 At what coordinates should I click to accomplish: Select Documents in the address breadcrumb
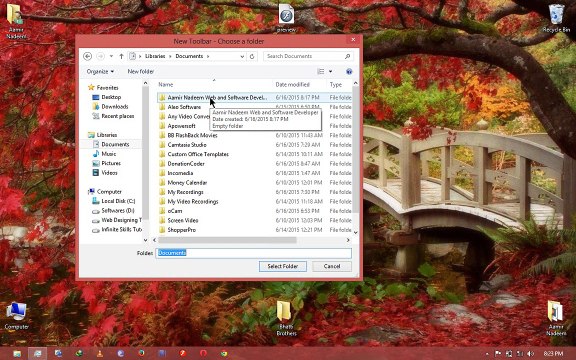click(189, 56)
